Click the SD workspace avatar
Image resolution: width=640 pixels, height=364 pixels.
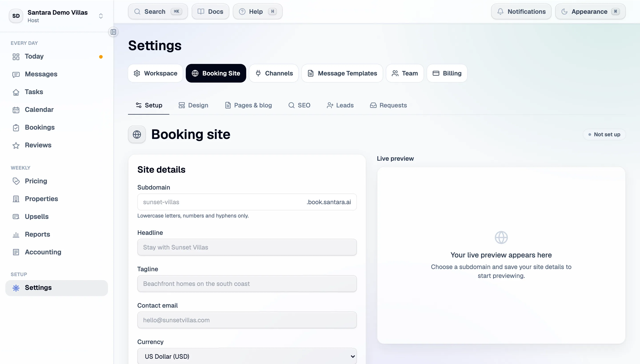tap(16, 16)
